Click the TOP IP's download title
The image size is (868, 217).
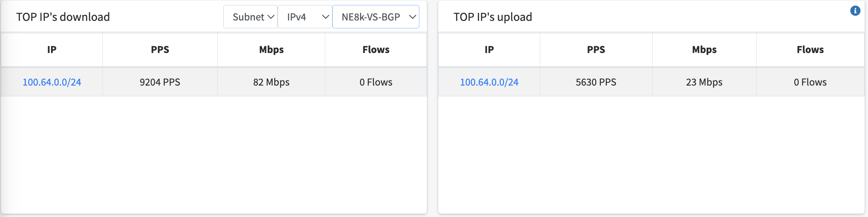tap(63, 17)
